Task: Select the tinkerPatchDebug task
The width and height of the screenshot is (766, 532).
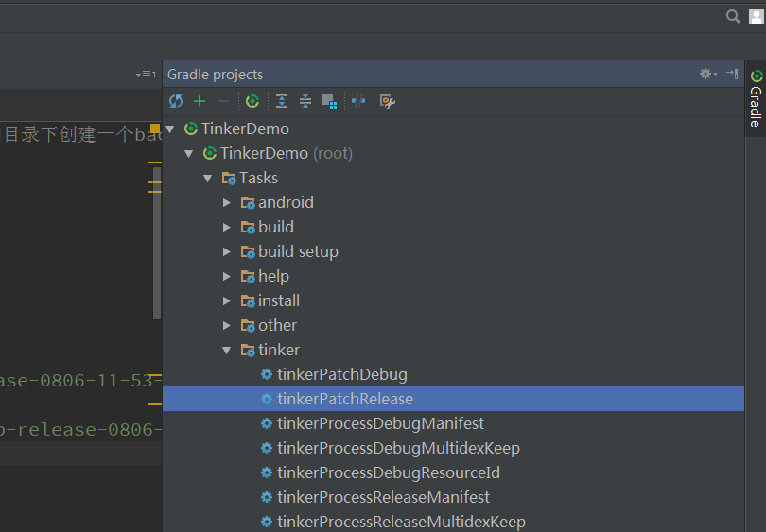Action: [x=342, y=374]
